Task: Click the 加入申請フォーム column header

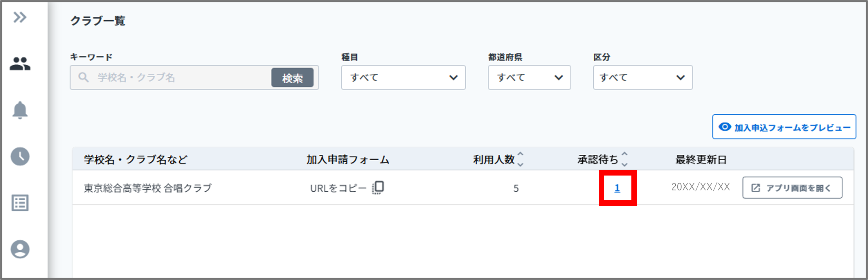Action: point(348,159)
